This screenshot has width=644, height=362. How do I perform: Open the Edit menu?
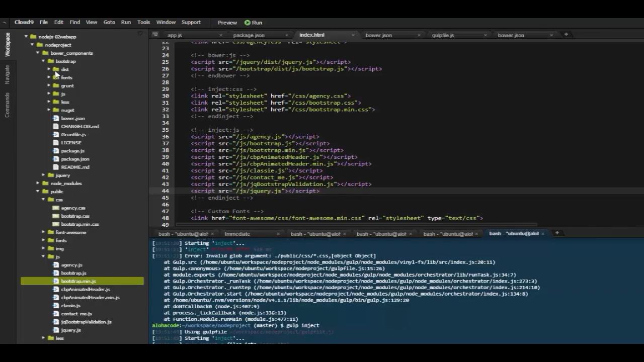click(59, 22)
